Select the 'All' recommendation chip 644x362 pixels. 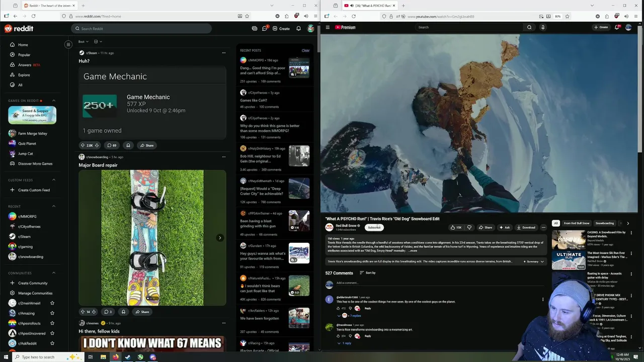coord(556,223)
